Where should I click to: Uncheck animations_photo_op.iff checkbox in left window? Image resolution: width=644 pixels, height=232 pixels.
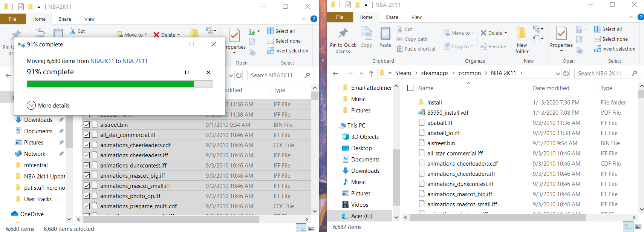pos(87,196)
